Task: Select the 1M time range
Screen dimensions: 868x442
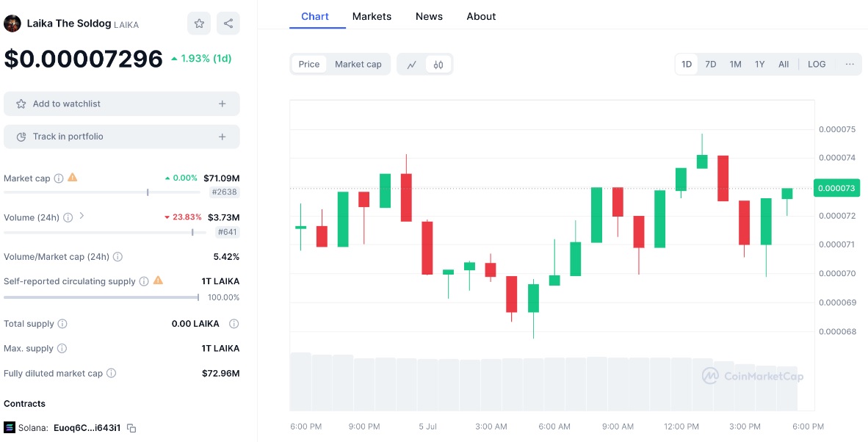Action: tap(735, 64)
